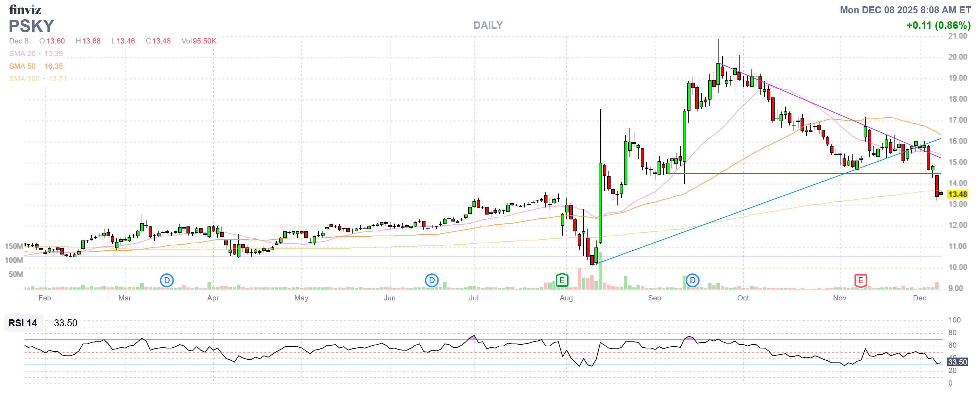The image size is (980, 394).
Task: Click the June dividend D marker
Action: point(431,281)
